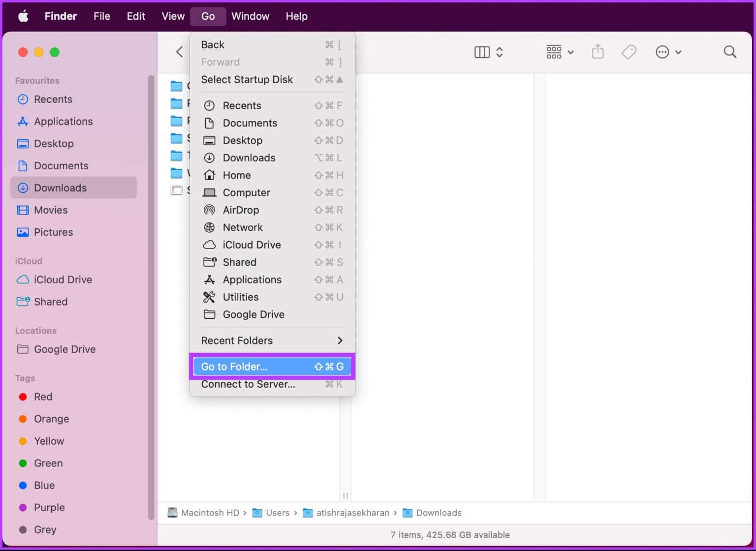Open Pictures from the sidebar
Image resolution: width=756 pixels, height=551 pixels.
pyautogui.click(x=53, y=232)
